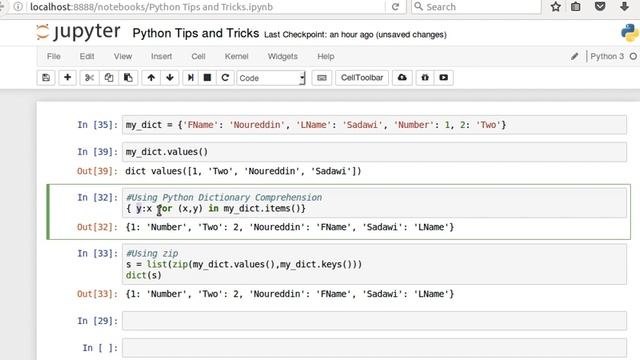Click into the my_dict definition cell In [35]
Screen dimensions: 640x360
[x=374, y=125]
